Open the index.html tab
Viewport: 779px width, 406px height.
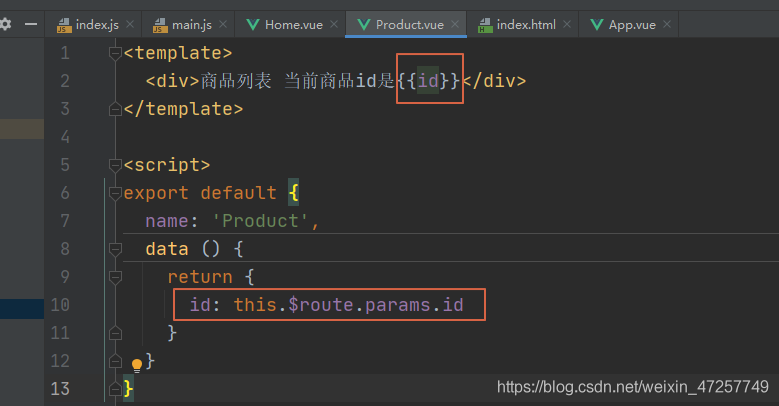click(x=523, y=24)
